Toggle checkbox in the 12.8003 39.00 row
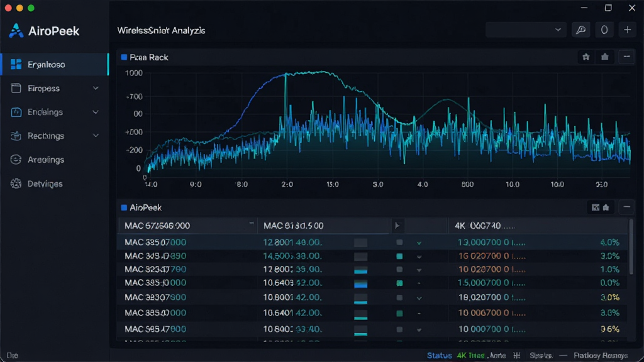 click(x=399, y=270)
